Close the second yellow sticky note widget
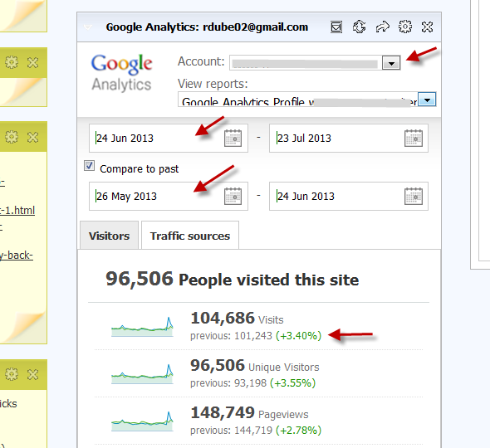The width and height of the screenshot is (490, 448). point(33,137)
